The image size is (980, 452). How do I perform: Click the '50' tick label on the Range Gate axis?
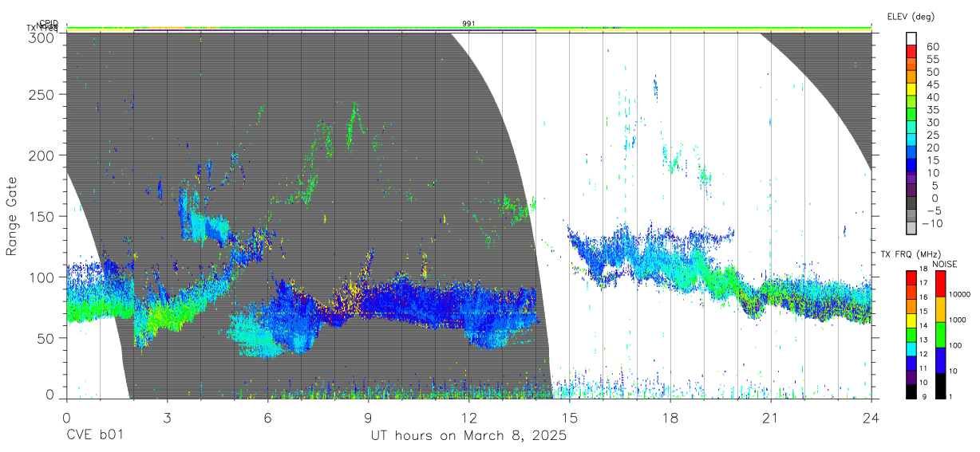(46, 337)
